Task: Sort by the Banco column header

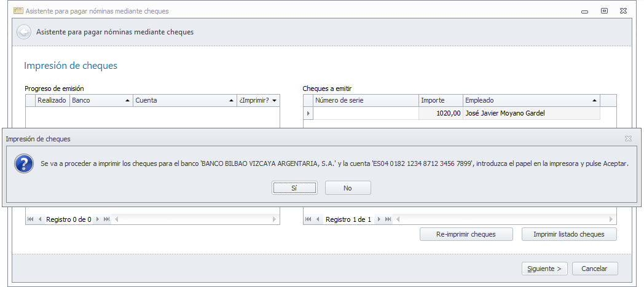Action: point(101,100)
